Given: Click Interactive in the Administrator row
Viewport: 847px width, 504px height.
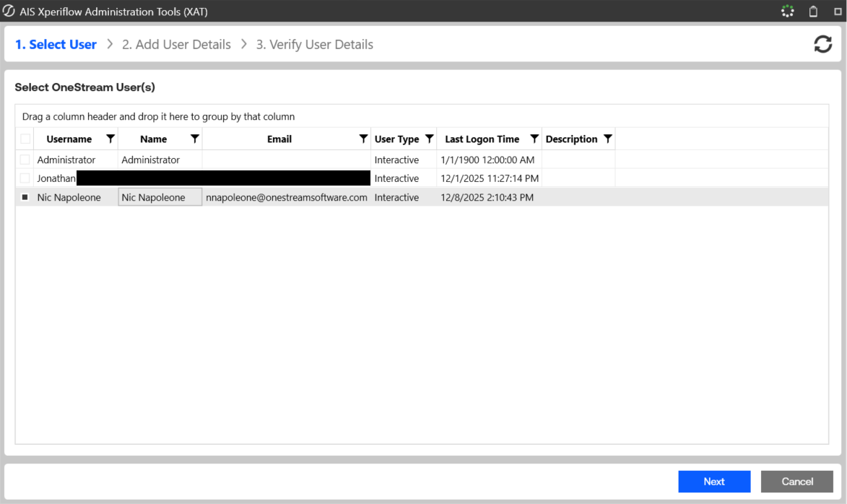Looking at the screenshot, I should tap(404, 160).
